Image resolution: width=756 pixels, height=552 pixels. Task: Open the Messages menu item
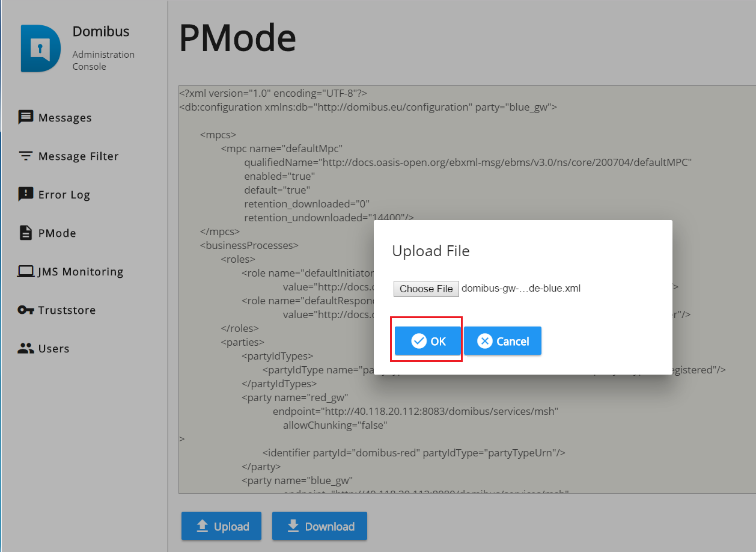pos(65,118)
